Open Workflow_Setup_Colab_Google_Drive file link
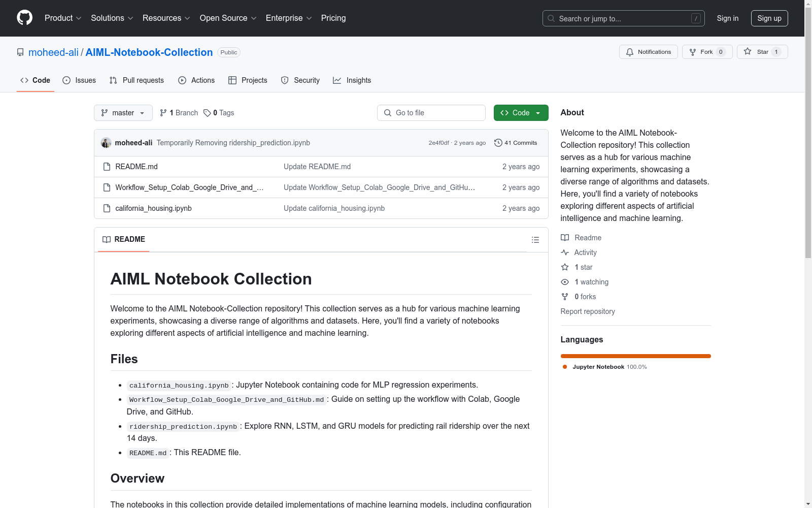 pos(189,187)
